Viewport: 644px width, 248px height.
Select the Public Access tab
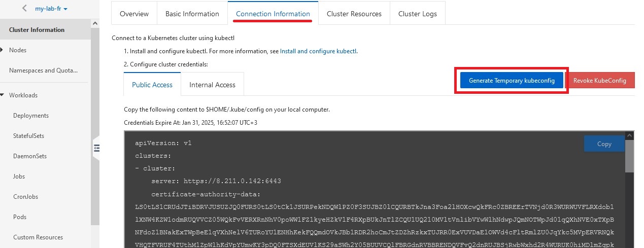152,85
